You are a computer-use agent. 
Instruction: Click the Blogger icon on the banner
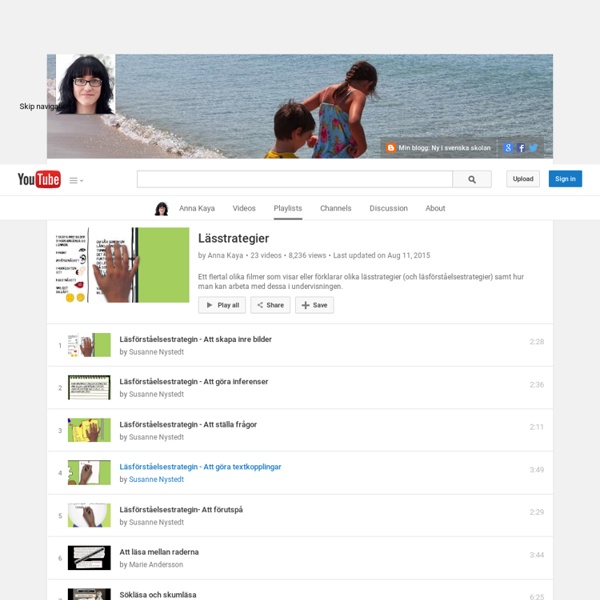[391, 148]
